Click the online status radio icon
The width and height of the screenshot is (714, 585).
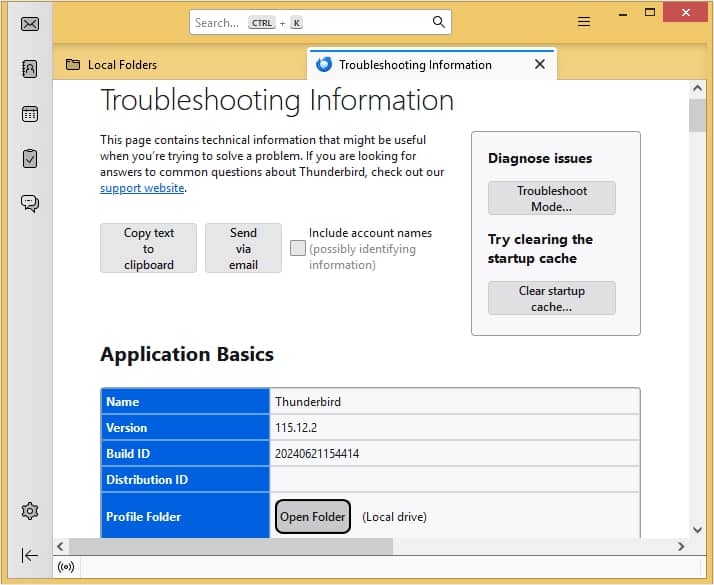coord(66,567)
